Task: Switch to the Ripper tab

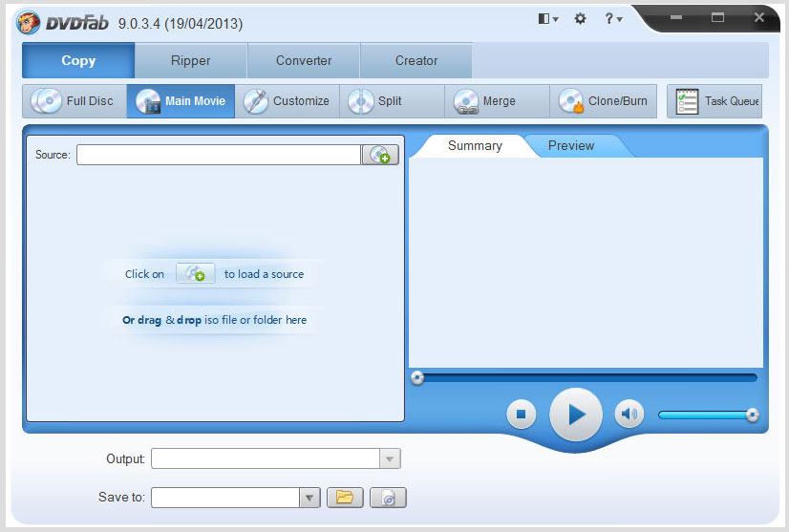Action: 191,60
